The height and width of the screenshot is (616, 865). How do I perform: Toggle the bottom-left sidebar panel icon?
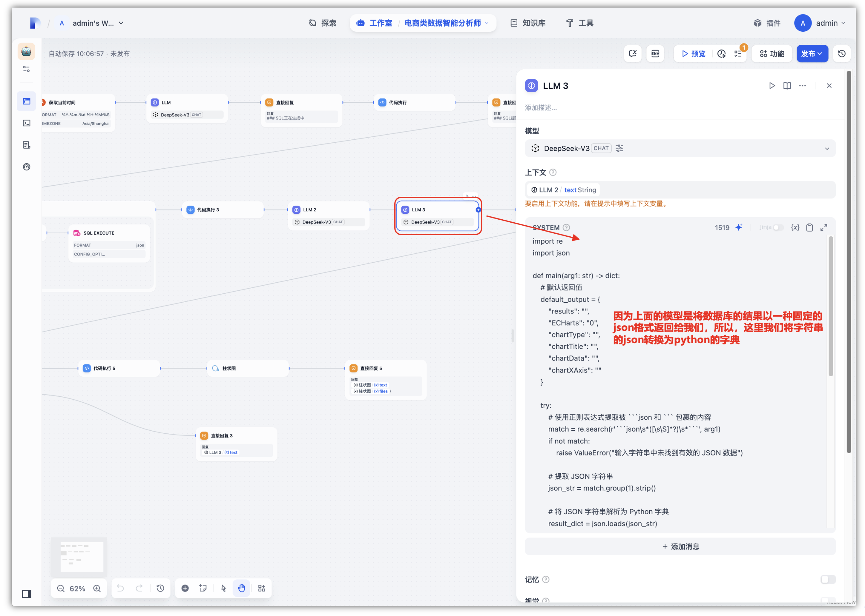pos(27,594)
